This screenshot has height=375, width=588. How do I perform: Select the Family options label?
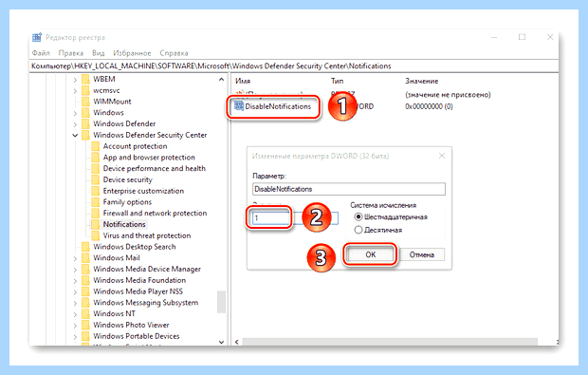click(x=127, y=202)
